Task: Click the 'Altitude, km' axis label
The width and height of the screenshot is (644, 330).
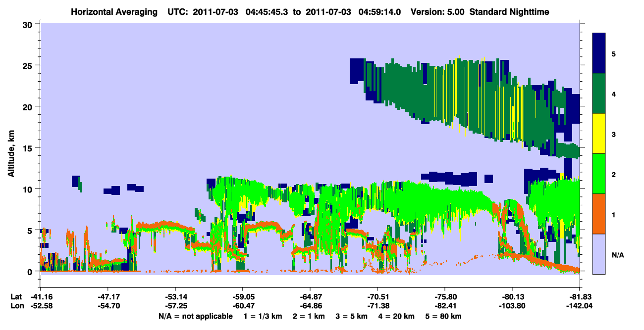Action: [11, 155]
